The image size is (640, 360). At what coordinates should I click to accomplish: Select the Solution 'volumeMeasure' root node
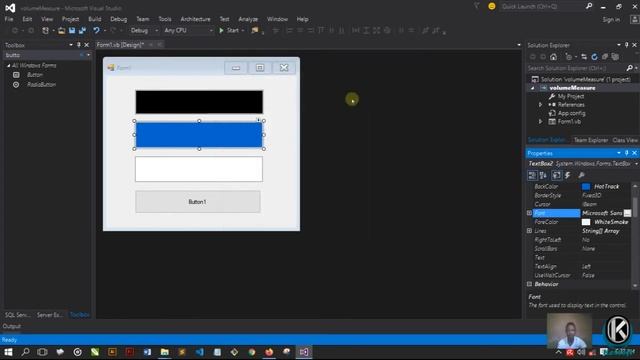point(585,79)
